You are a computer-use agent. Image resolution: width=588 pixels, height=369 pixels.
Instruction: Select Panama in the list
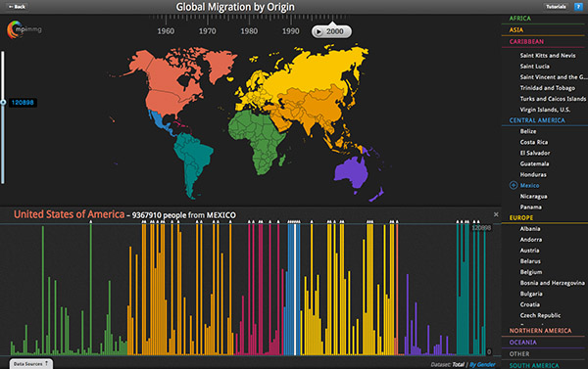[x=530, y=208]
